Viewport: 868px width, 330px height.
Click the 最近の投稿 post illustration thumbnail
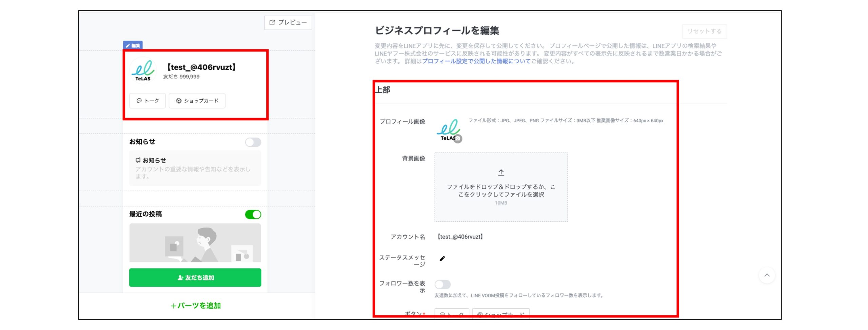point(195,243)
